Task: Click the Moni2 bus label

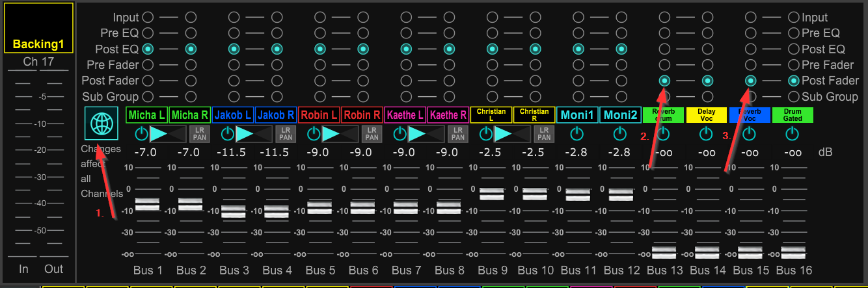Action: [621, 116]
